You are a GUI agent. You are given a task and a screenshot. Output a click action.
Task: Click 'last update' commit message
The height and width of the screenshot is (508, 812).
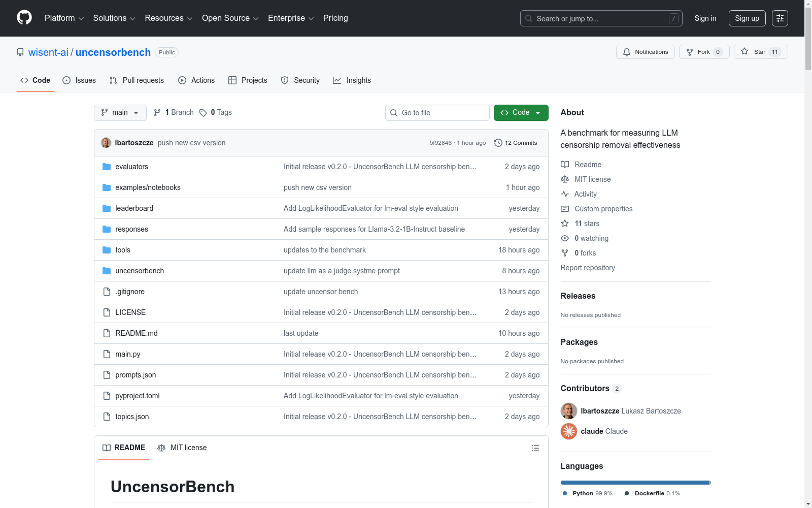click(301, 333)
